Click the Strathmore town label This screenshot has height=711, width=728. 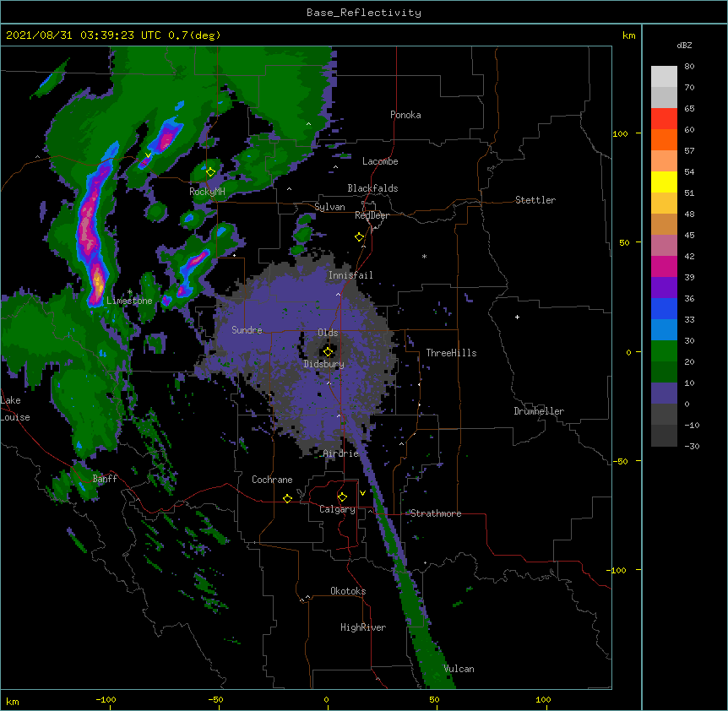pos(436,513)
